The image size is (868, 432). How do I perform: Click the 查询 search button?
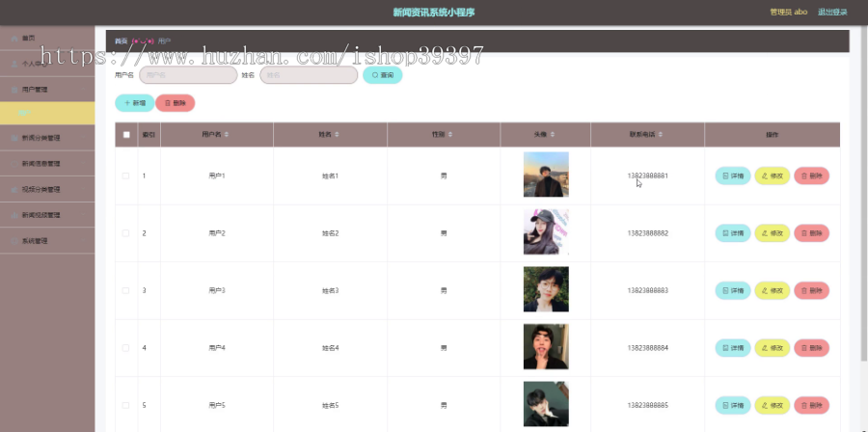(x=383, y=75)
